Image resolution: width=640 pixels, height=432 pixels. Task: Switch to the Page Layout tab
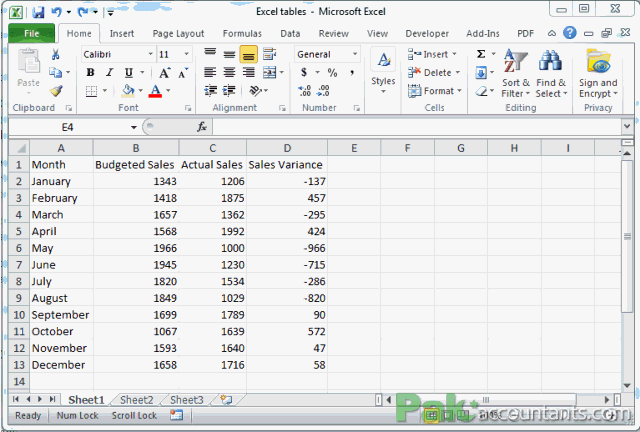178,33
